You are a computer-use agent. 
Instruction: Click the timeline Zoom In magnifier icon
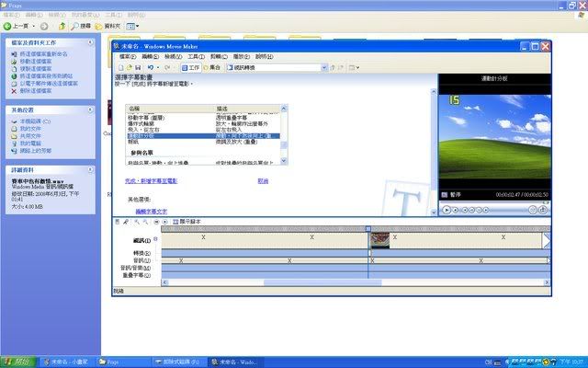click(136, 222)
